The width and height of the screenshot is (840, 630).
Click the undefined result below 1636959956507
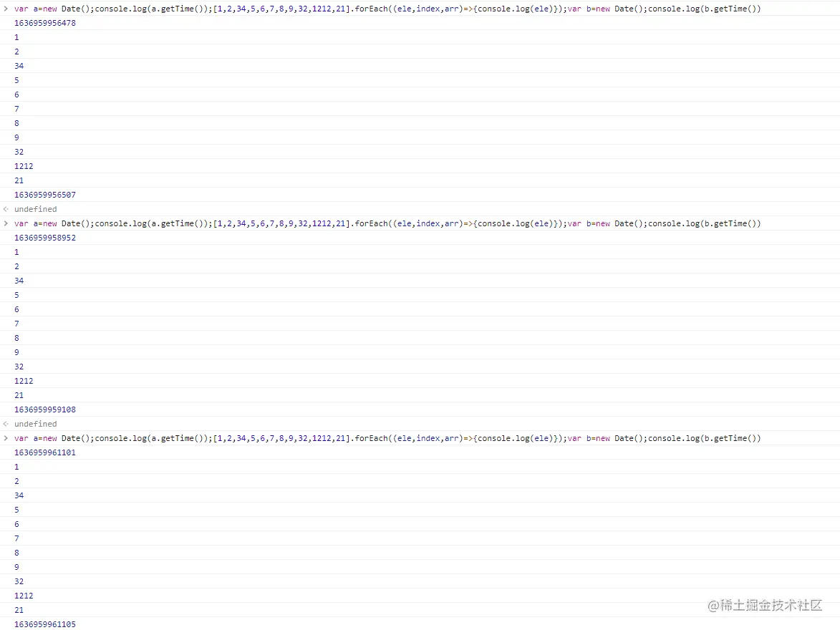coord(35,210)
